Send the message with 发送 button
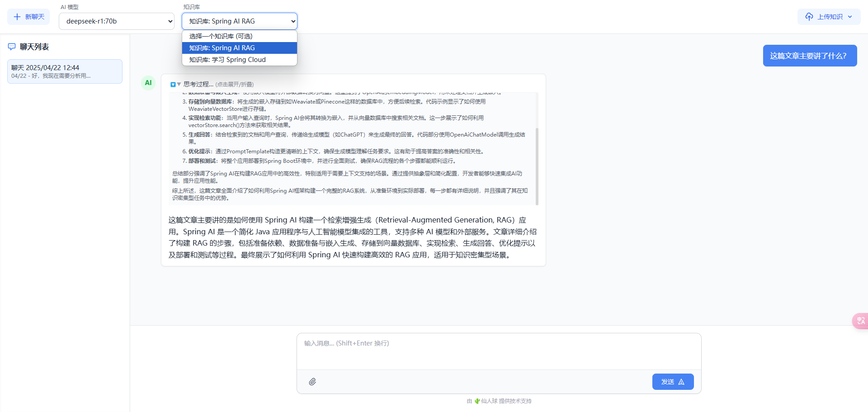 point(673,382)
